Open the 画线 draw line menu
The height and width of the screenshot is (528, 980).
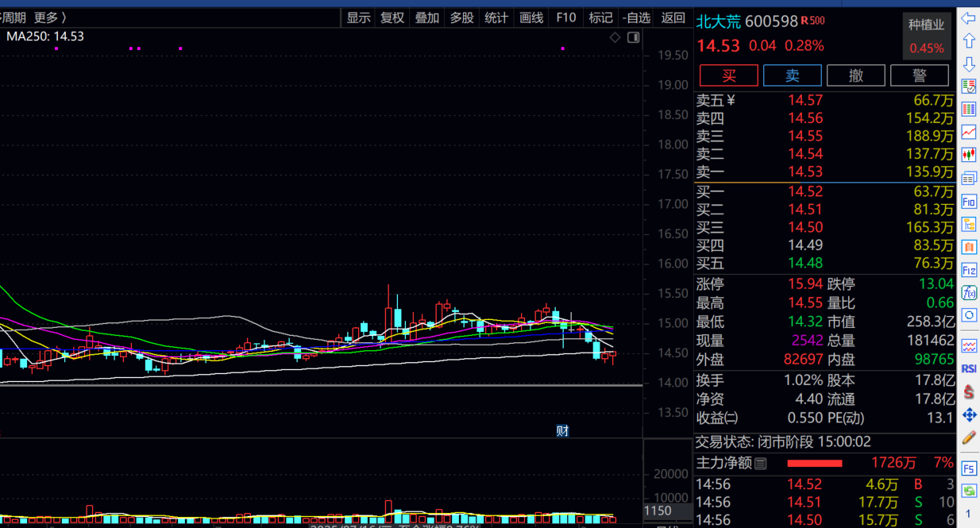[x=531, y=17]
